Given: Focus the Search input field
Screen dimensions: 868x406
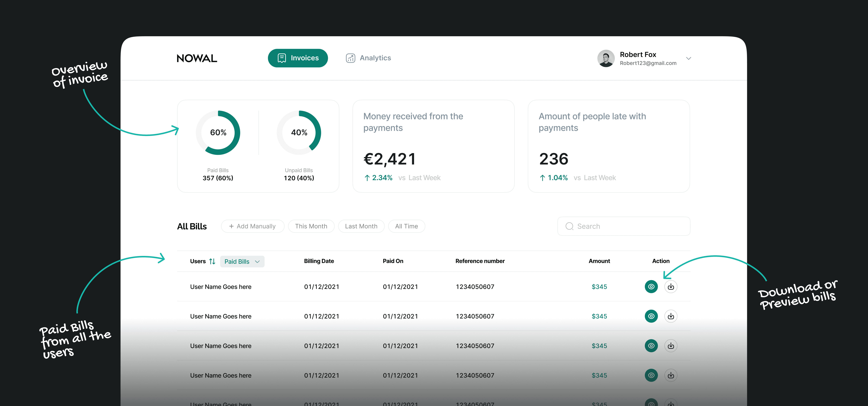Looking at the screenshot, I should coord(624,226).
